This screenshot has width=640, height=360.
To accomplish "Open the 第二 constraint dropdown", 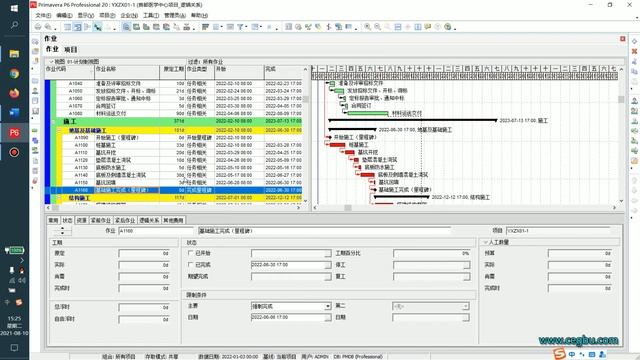I will pos(465,306).
